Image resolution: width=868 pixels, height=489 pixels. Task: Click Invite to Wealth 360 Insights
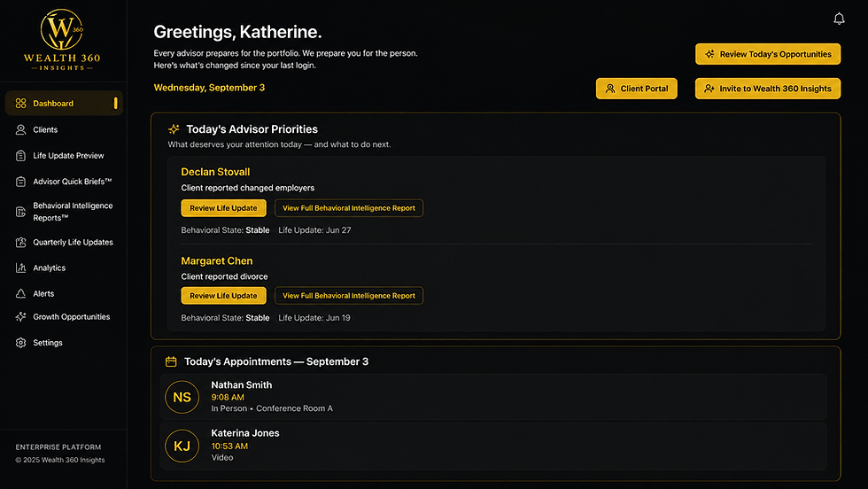[x=768, y=89]
